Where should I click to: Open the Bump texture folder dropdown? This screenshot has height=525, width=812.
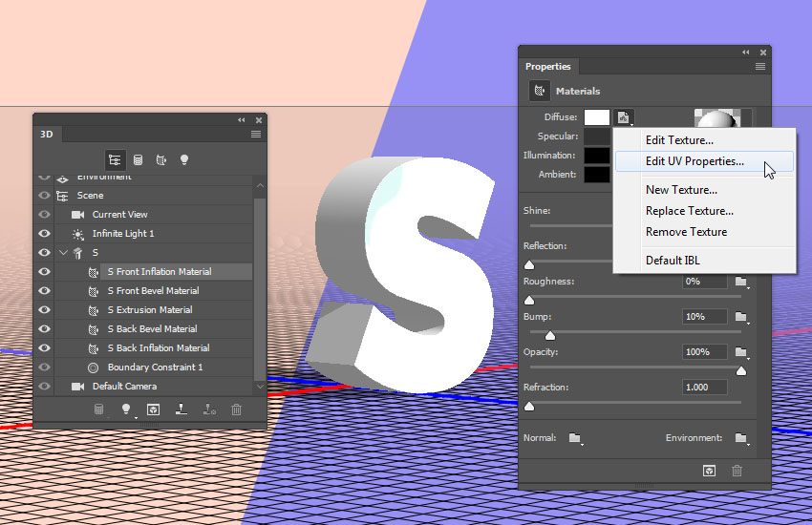click(741, 317)
